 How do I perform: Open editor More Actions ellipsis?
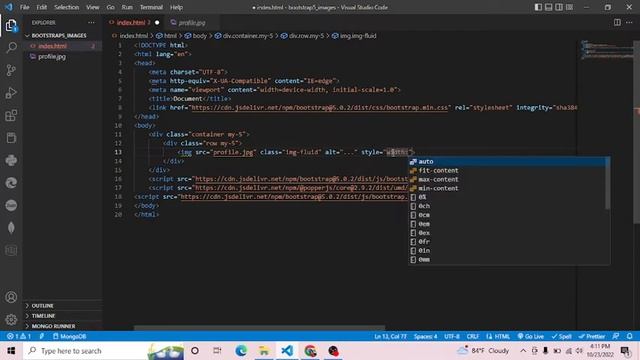pos(629,22)
